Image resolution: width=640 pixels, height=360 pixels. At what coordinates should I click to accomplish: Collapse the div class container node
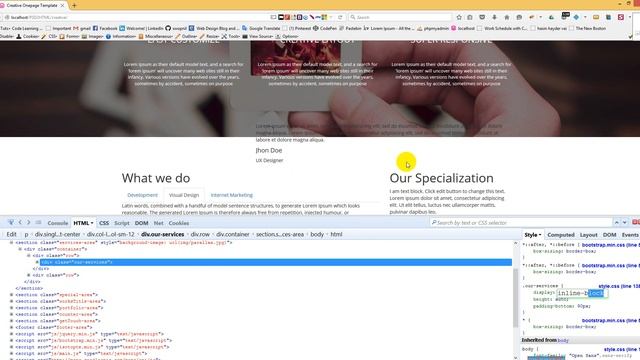coord(20,249)
